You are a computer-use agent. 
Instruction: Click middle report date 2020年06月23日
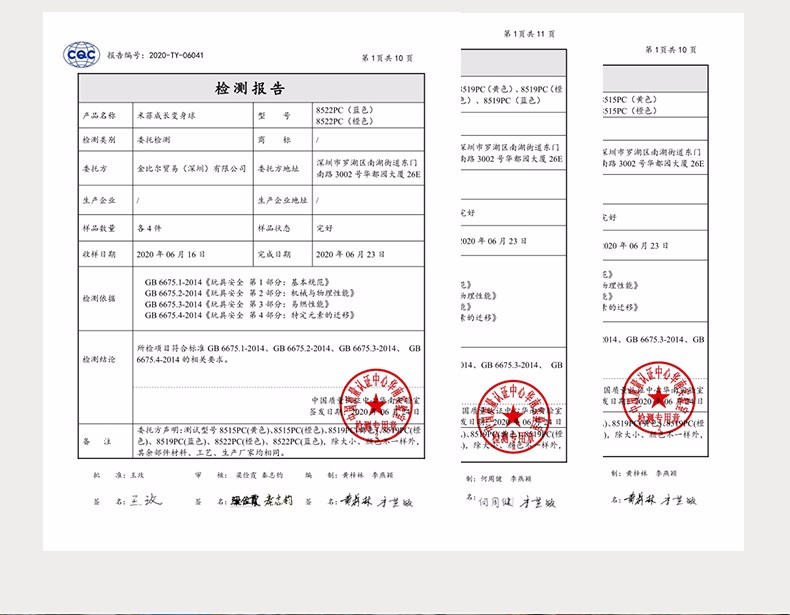coord(493,241)
